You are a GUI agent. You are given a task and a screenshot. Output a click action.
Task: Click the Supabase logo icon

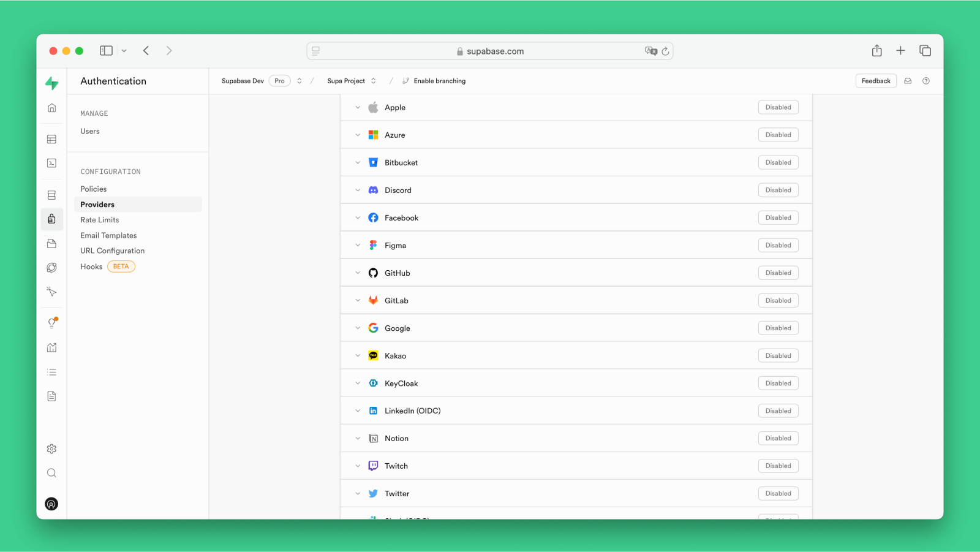click(x=52, y=83)
